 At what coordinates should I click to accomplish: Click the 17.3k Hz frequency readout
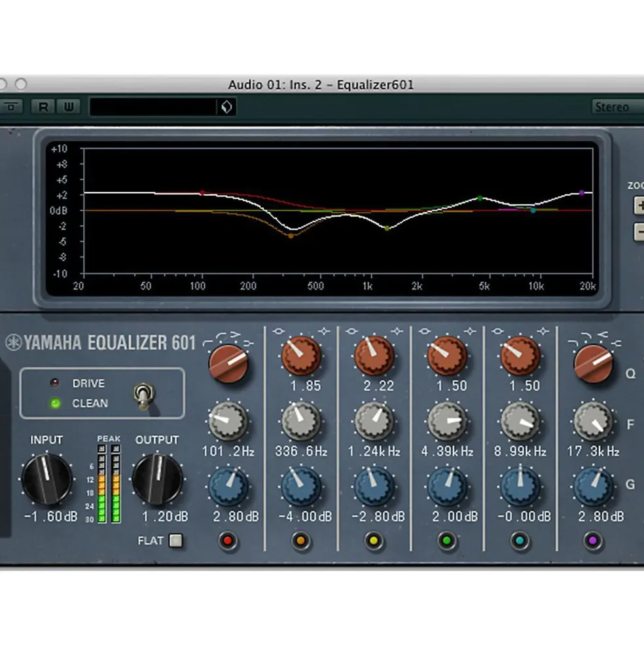click(x=593, y=452)
